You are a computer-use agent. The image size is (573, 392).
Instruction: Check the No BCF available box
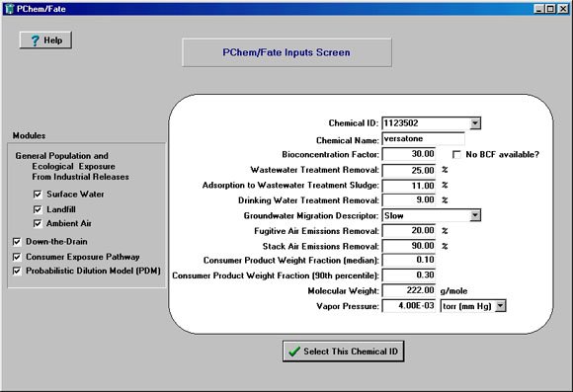click(x=456, y=155)
